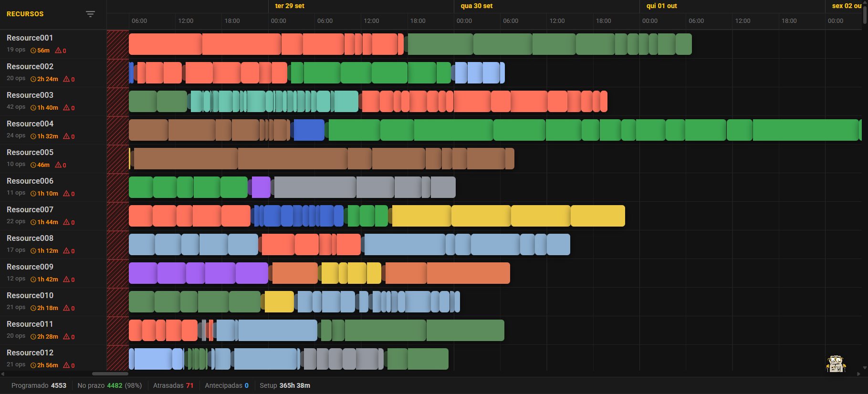This screenshot has width=868, height=394.
Task: Select the Resource007 row label
Action: [30, 209]
